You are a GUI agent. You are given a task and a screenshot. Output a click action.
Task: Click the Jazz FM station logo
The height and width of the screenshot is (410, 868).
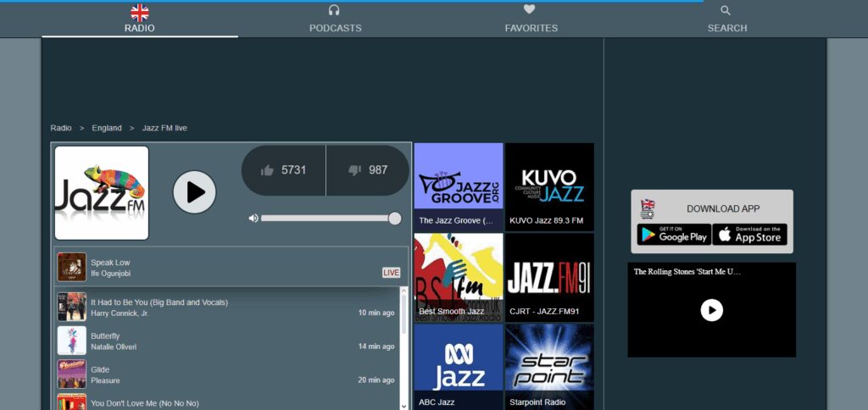(102, 193)
